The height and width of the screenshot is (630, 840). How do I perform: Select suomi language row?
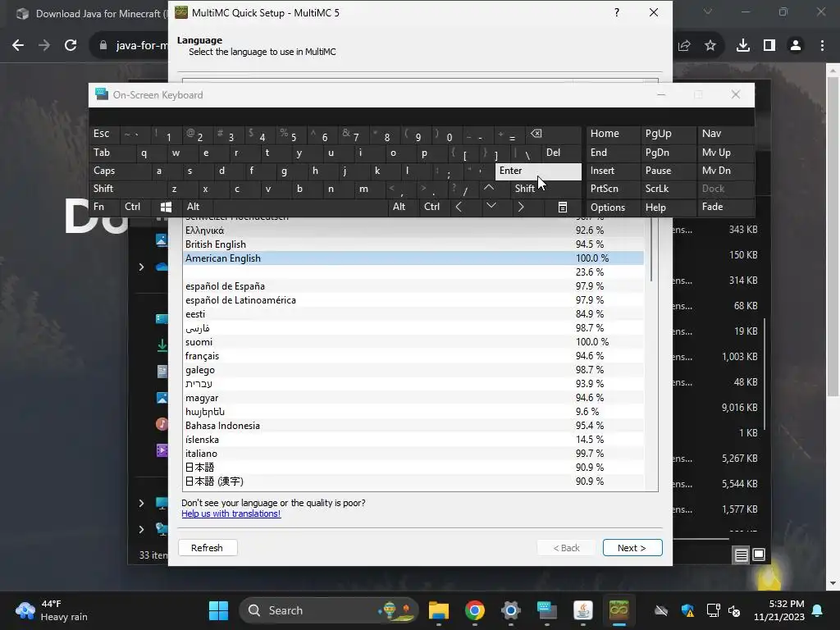(x=413, y=342)
